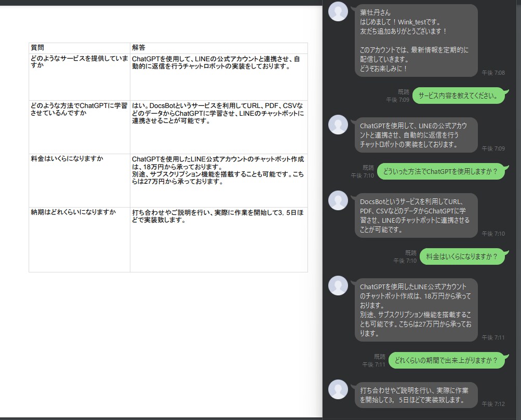
Task: Click the cell どのようなサービスを提供していますか
Action: tap(79, 77)
